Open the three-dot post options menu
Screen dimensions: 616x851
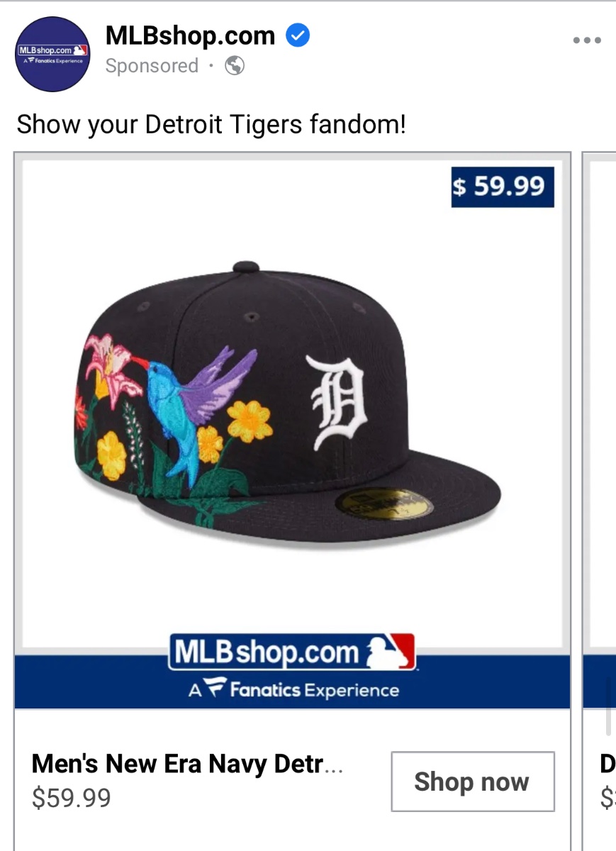click(x=586, y=40)
